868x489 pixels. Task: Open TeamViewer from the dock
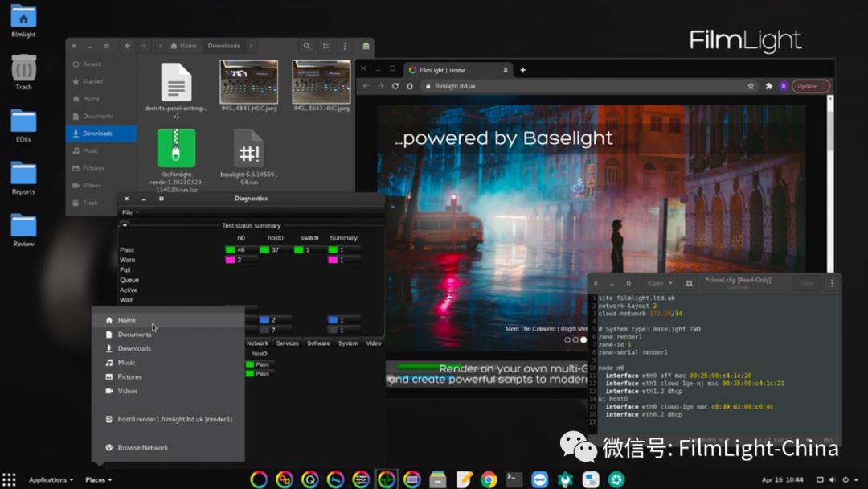(539, 479)
